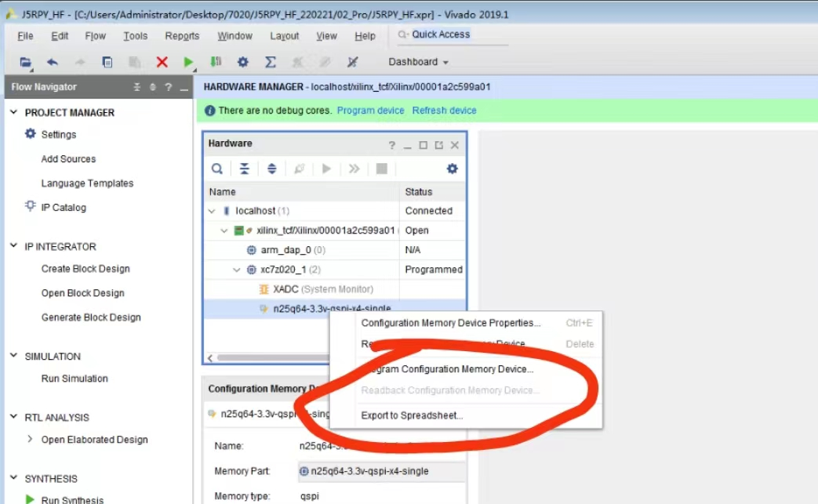The height and width of the screenshot is (504, 818).
Task: Open the Flow menu
Action: pos(95,36)
